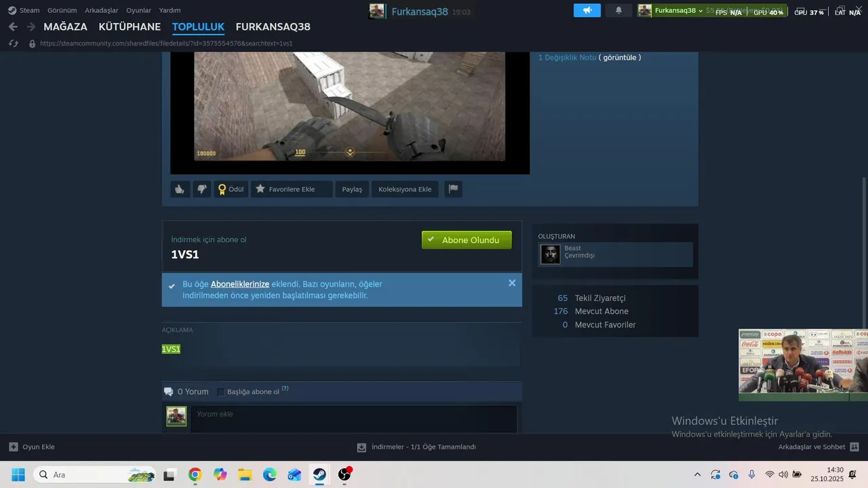868x488 pixels.
Task: Click the microphone tray icon
Action: tap(751, 474)
